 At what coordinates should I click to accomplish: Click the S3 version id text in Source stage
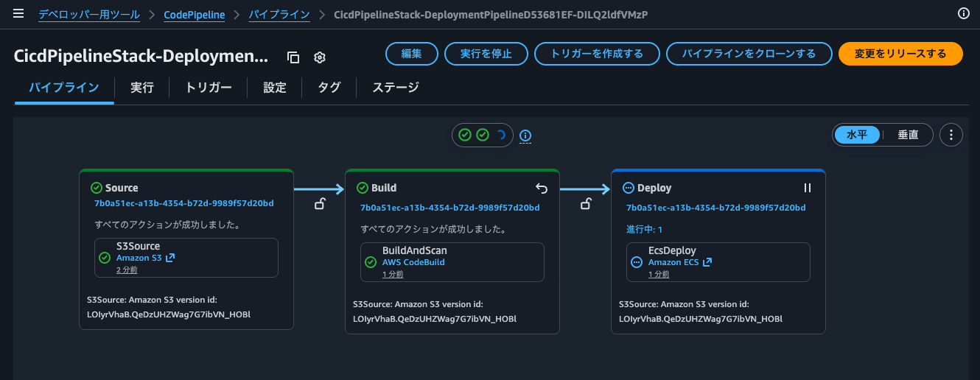(x=169, y=308)
